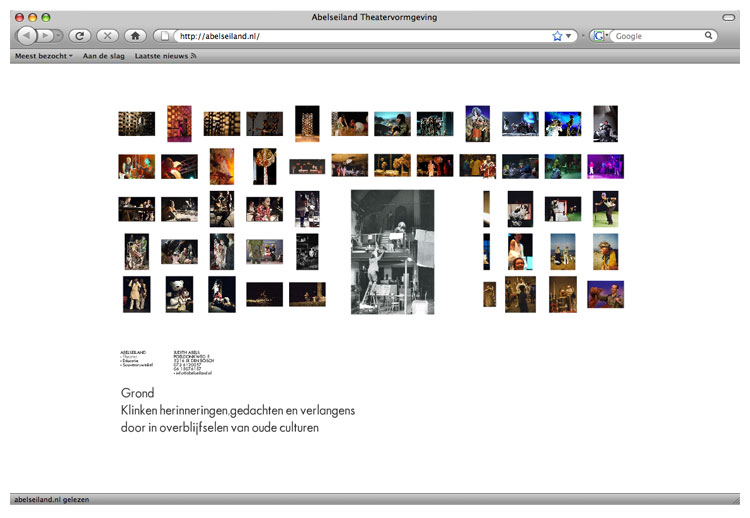Screen dimensions: 750x518
Task: Open the Aan de slag bookmark
Action: (x=104, y=56)
